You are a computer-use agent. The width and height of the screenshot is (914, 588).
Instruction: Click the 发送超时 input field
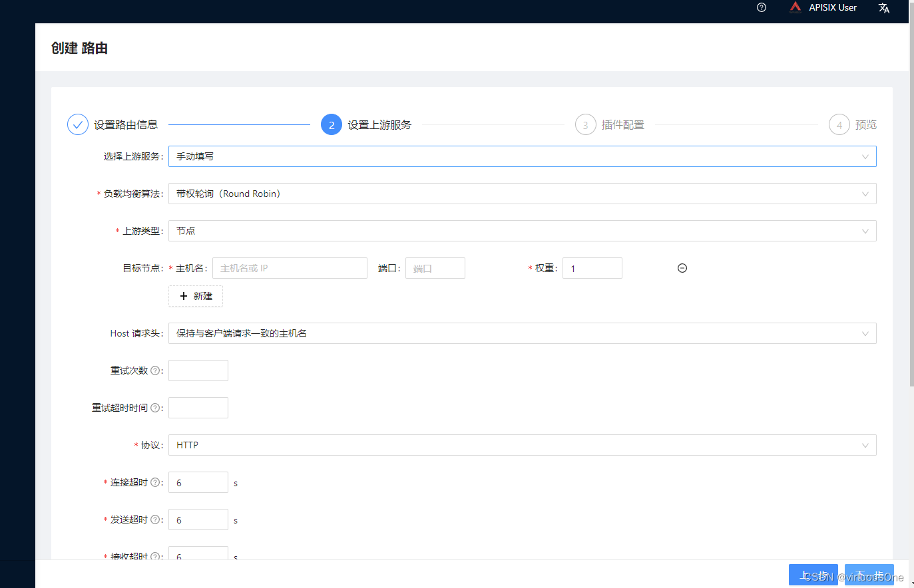(x=198, y=519)
